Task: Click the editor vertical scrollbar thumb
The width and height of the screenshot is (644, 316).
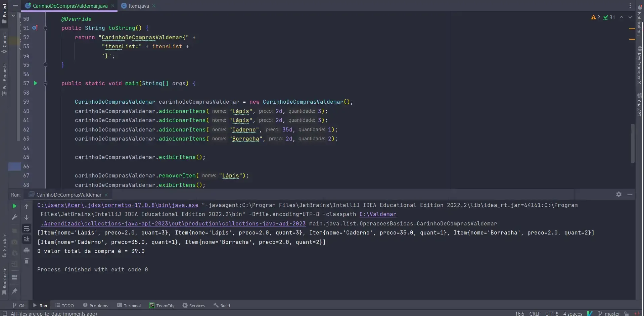Action: click(x=633, y=143)
